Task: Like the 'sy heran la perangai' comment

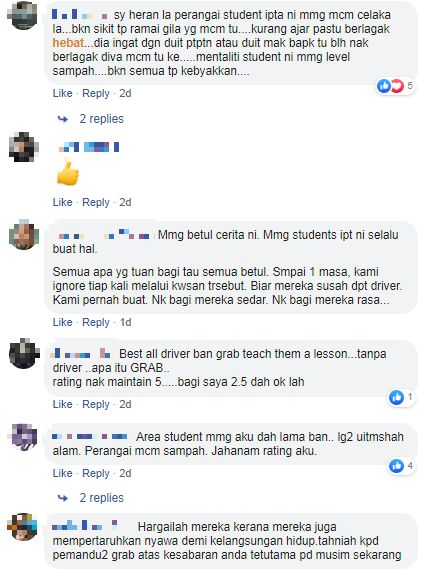Action: tap(62, 93)
